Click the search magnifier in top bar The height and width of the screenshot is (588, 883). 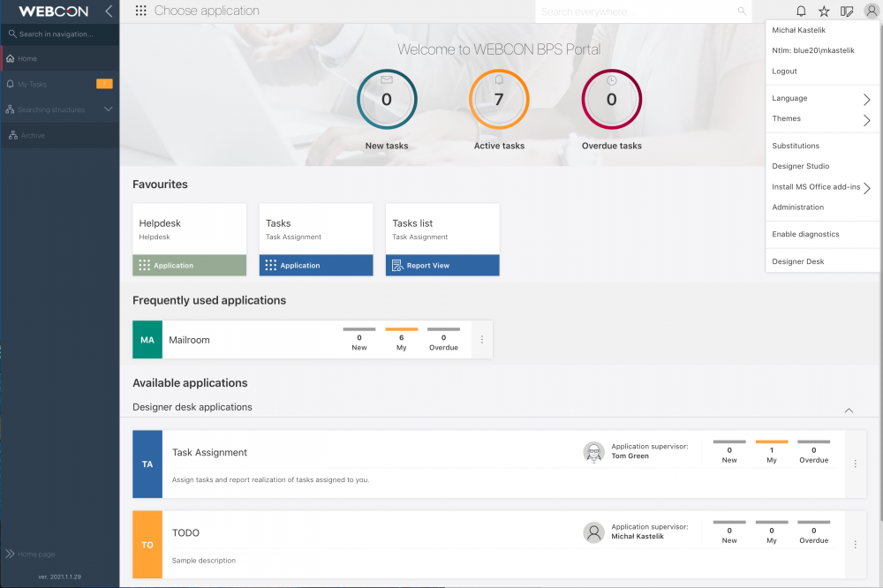[742, 11]
